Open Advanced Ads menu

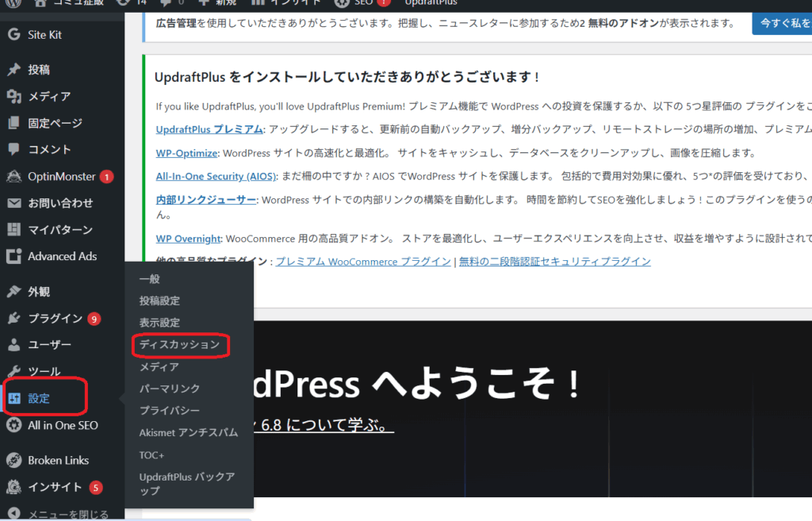point(62,256)
